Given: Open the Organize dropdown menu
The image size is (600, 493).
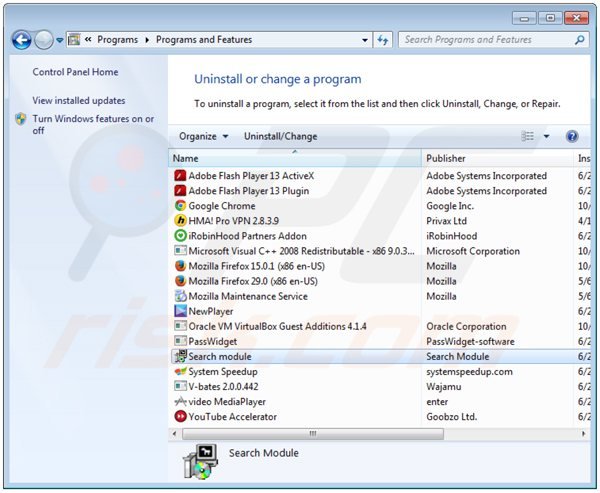Looking at the screenshot, I should (204, 136).
